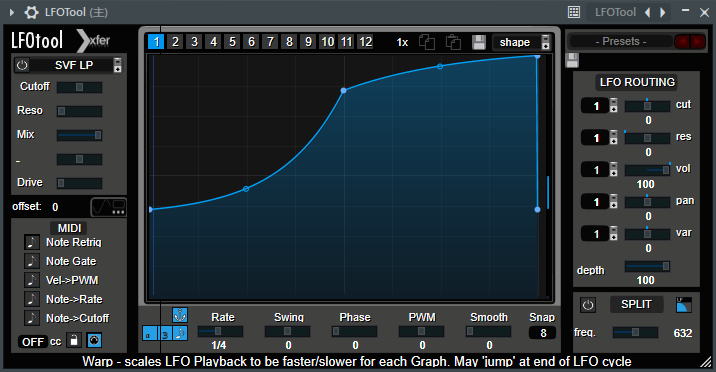Copy the current graph shape
Screen dimensions: 716x372
[x=427, y=42]
